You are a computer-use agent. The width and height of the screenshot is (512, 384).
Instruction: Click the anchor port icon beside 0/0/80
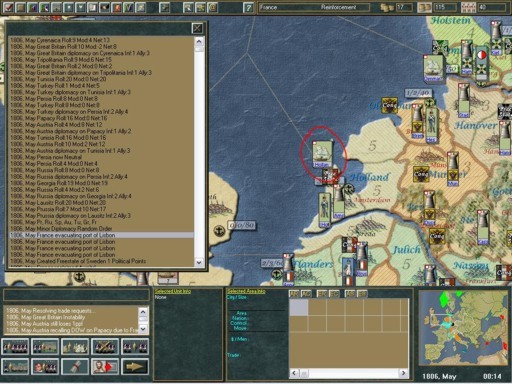219,230
